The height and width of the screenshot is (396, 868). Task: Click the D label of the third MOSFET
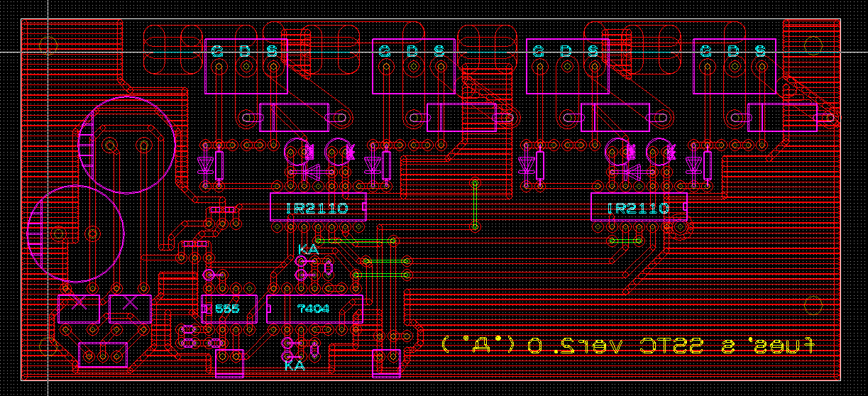[566, 51]
